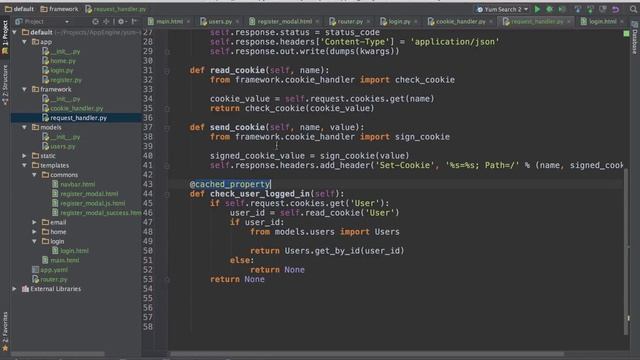Open Search Everywhere magnifier icon
640x360 pixels.
tap(633, 9)
